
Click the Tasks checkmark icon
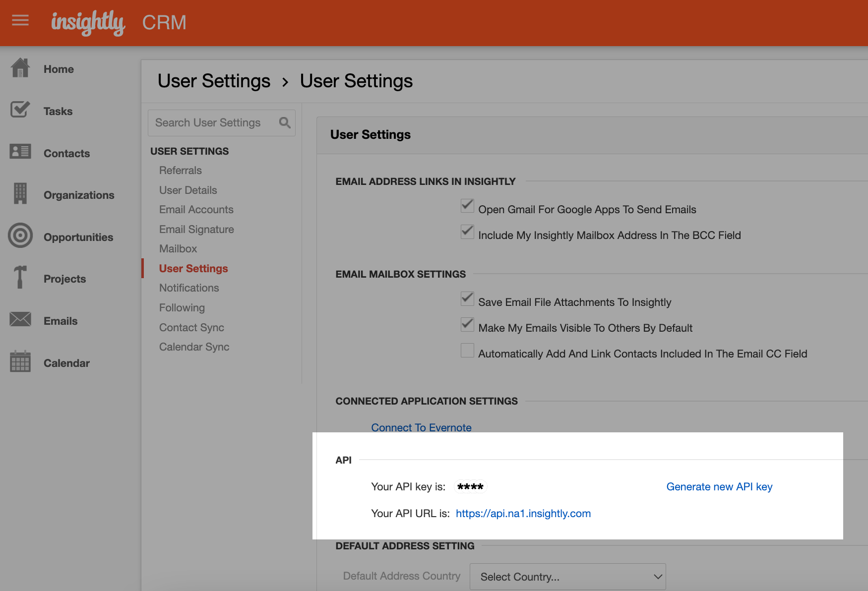20,110
